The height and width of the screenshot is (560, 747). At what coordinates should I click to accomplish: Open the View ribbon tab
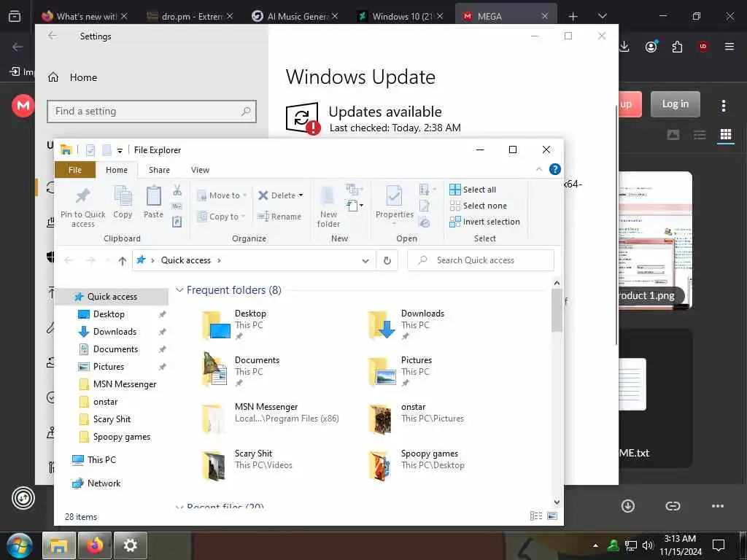[x=200, y=170]
